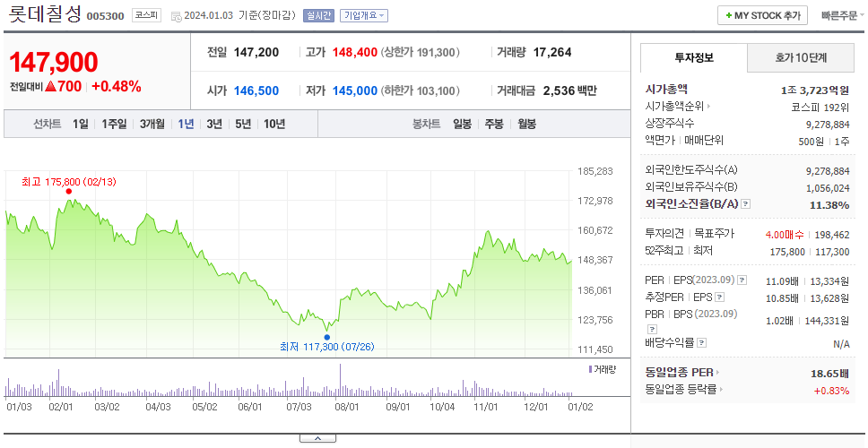Open the 기업개요 dropdown
The width and height of the screenshot is (868, 448).
[x=364, y=15]
